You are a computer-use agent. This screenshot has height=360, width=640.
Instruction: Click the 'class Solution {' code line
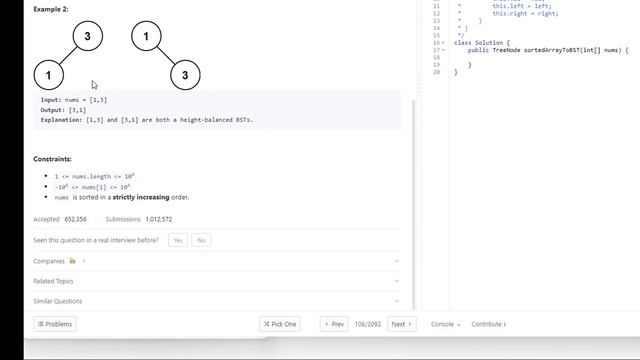pos(482,43)
